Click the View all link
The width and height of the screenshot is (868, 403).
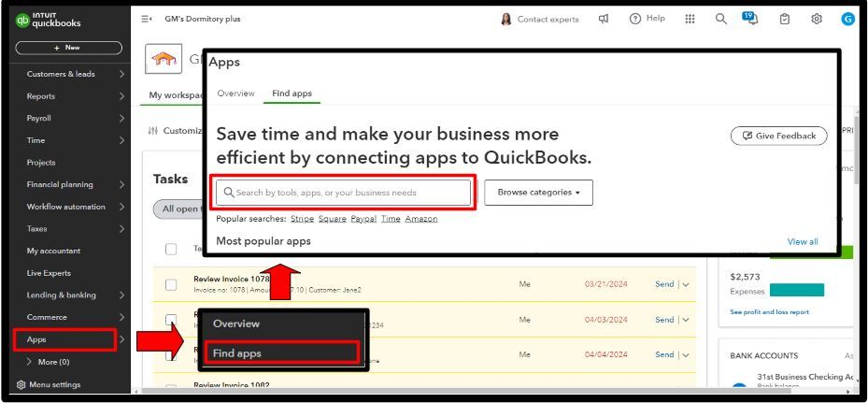pyautogui.click(x=803, y=241)
